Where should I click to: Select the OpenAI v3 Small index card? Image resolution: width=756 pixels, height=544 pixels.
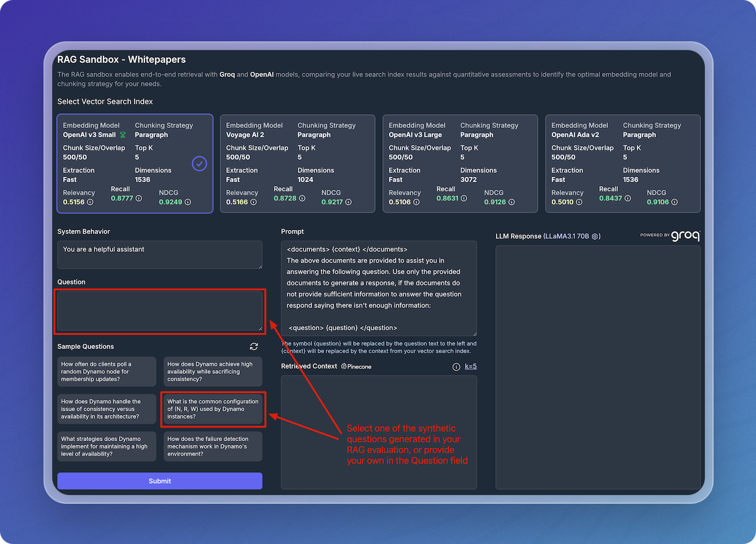(135, 163)
